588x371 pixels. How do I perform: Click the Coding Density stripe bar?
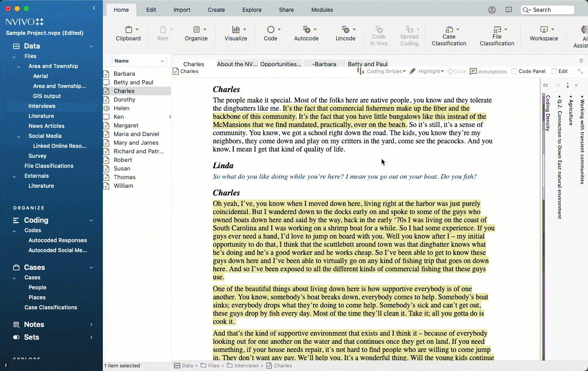543,227
